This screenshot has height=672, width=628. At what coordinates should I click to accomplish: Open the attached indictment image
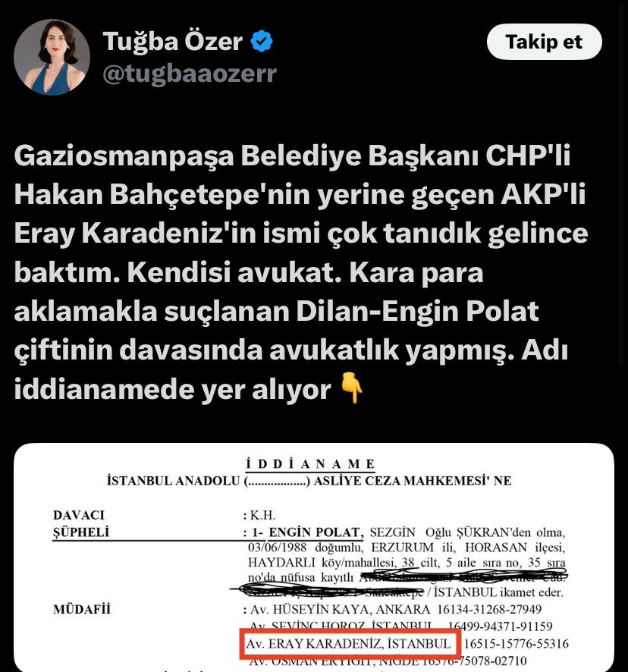[x=314, y=557]
